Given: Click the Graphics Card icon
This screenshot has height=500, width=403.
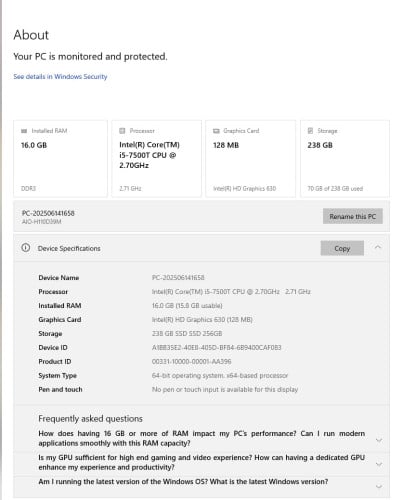Looking at the screenshot, I should [216, 131].
